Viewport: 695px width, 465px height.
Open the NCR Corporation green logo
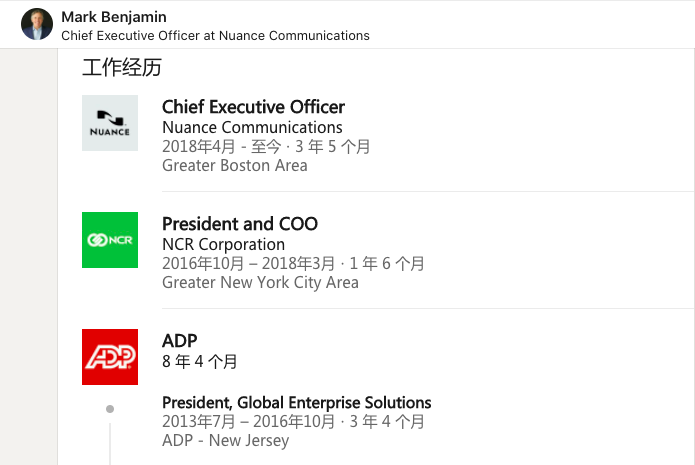110,240
